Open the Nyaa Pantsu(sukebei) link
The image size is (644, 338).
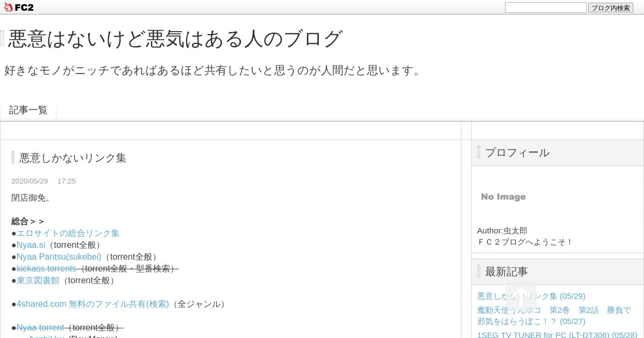59,257
